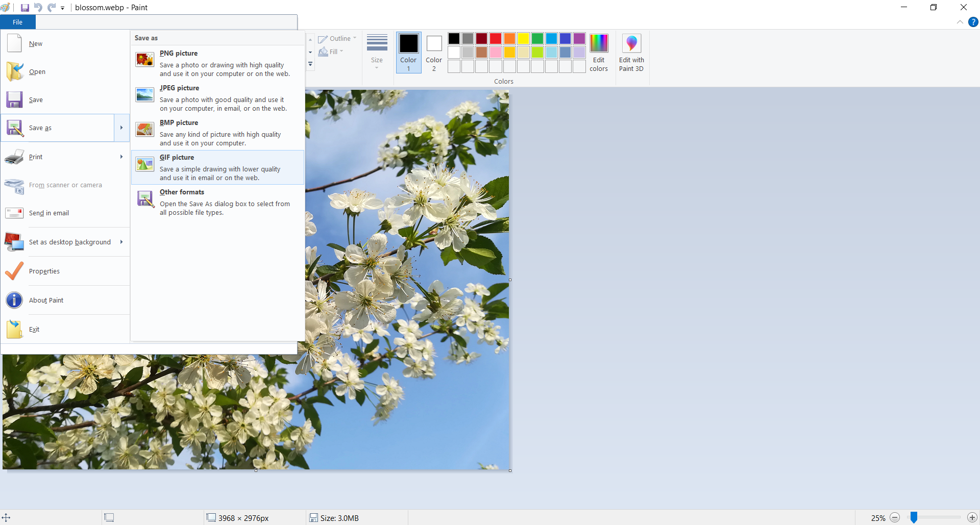This screenshot has height=525, width=980.
Task: Click the Properties checkmark icon
Action: coord(14,271)
